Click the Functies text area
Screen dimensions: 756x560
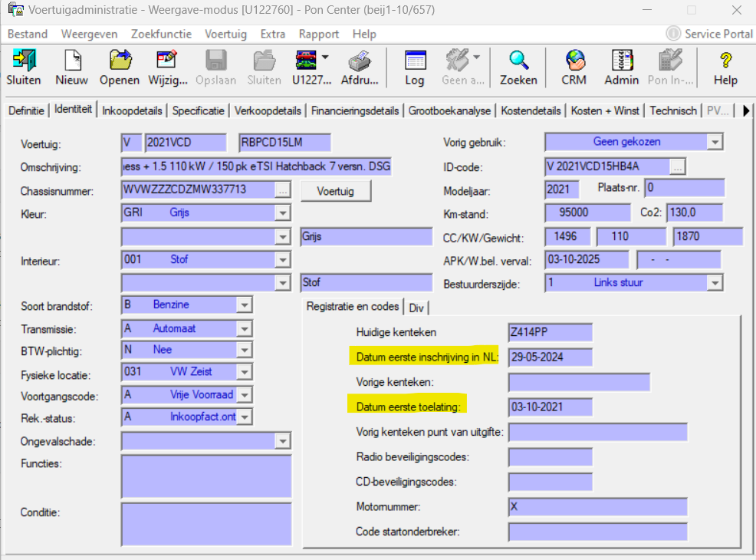[x=206, y=476]
